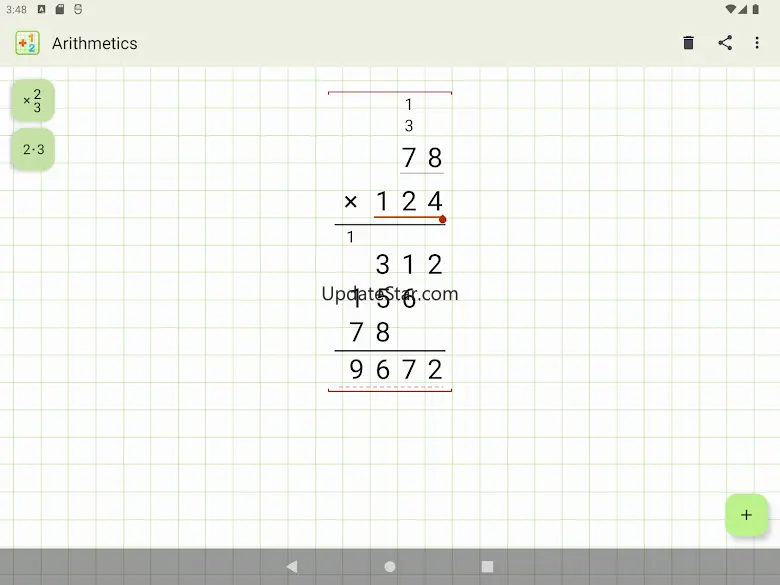Tap the Arithmetics app logo icon
Screen dimensions: 780x585
click(x=27, y=43)
